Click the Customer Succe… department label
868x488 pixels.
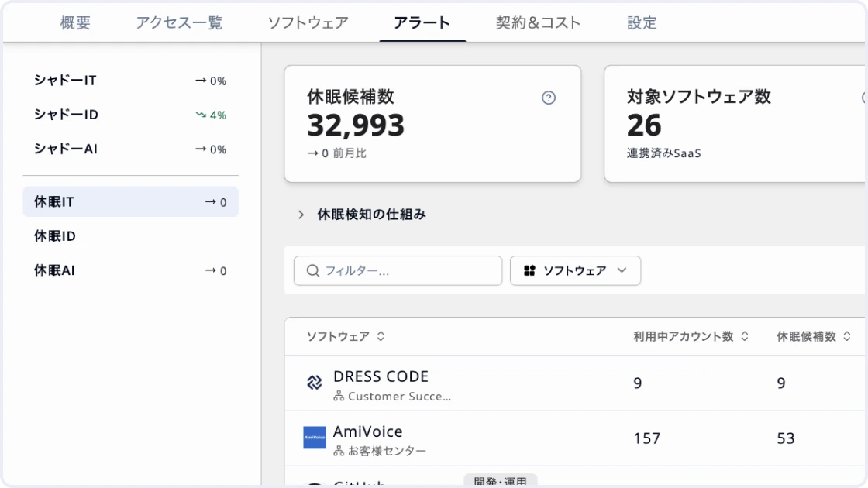tap(399, 396)
